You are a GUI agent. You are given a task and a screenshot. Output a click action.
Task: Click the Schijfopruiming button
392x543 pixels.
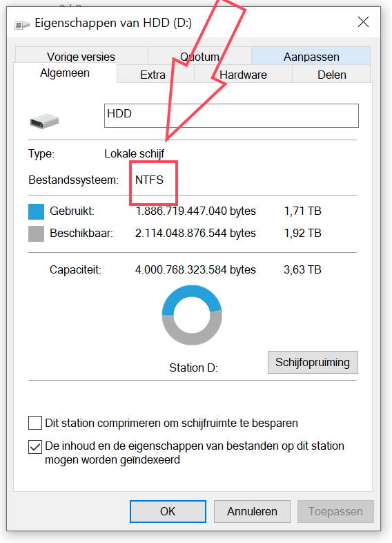313,362
